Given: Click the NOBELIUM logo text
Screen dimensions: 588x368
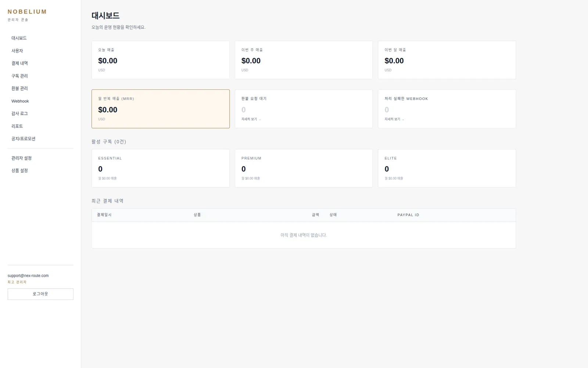Looking at the screenshot, I should click(x=27, y=12).
